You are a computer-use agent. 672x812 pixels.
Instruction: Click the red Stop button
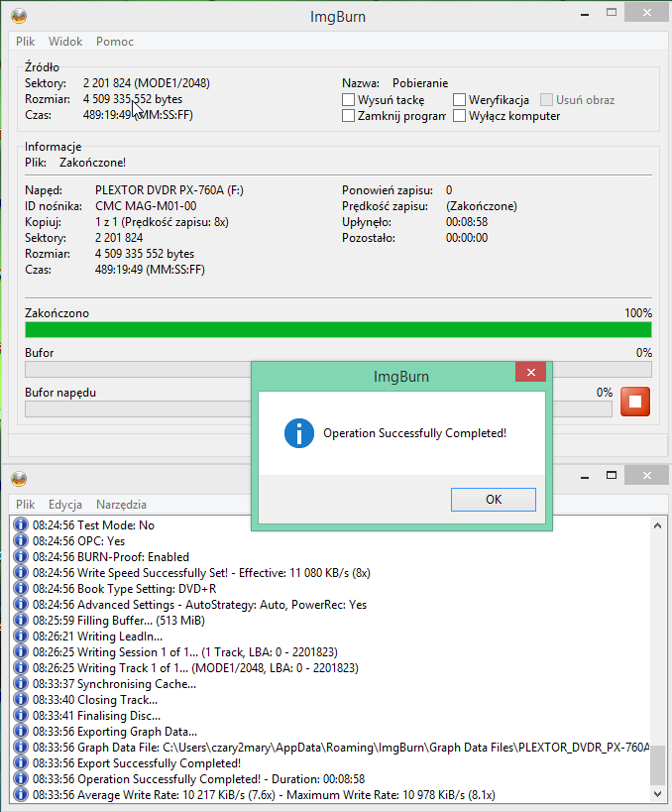point(634,402)
